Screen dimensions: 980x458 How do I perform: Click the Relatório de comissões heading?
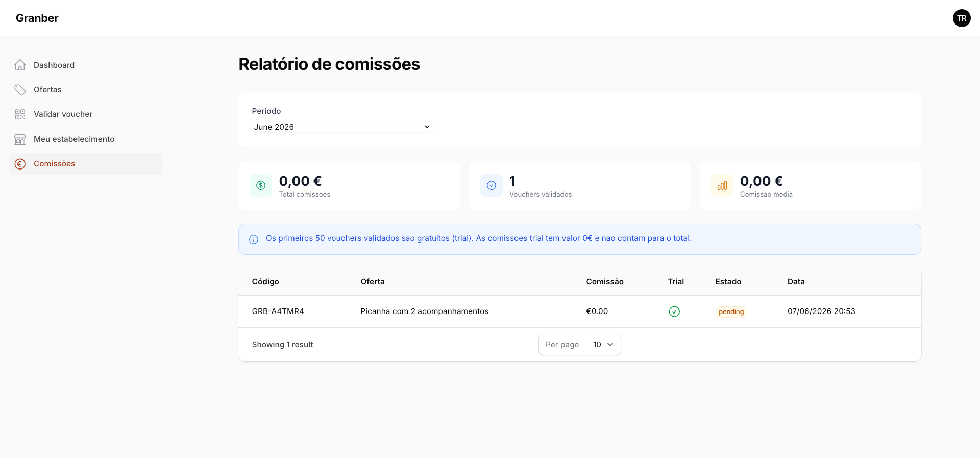[x=329, y=64]
